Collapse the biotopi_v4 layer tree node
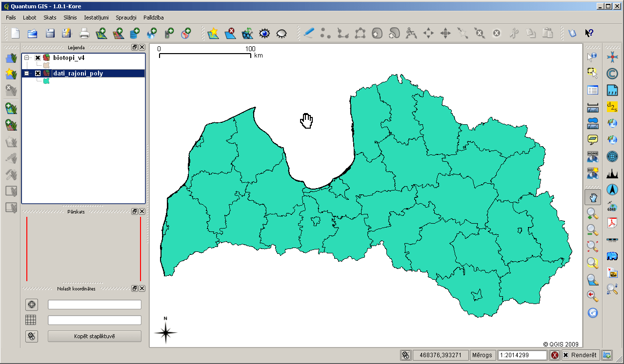The image size is (624, 364). coord(27,57)
